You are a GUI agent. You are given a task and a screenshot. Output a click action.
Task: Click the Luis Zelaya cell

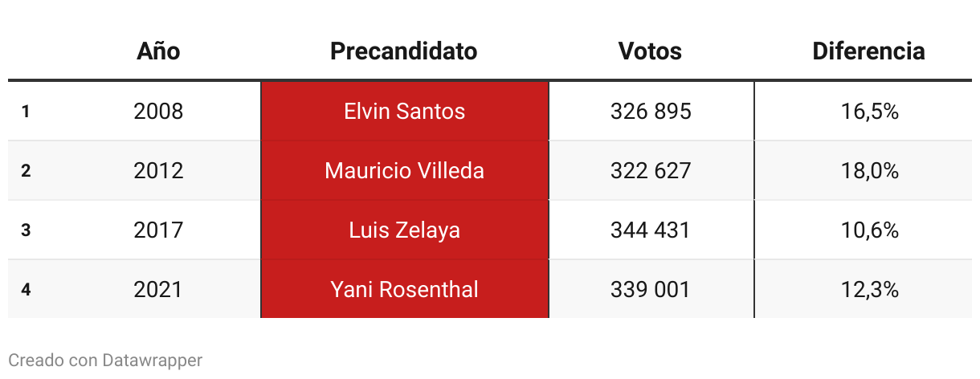[x=405, y=230]
